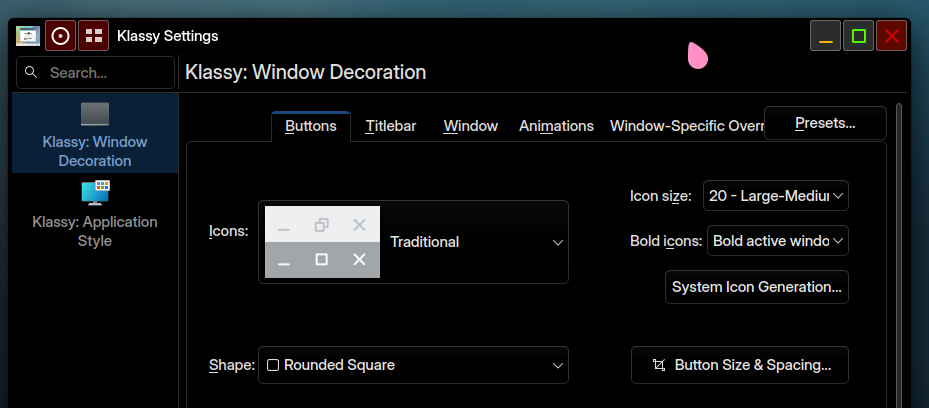Click the crop icon on Button Size & Spacing

coord(658,365)
